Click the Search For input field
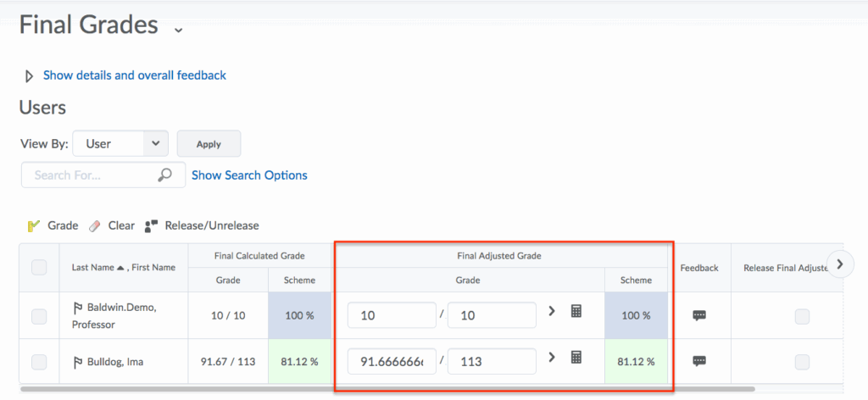Viewport: 868px width, 400px height. tap(89, 175)
